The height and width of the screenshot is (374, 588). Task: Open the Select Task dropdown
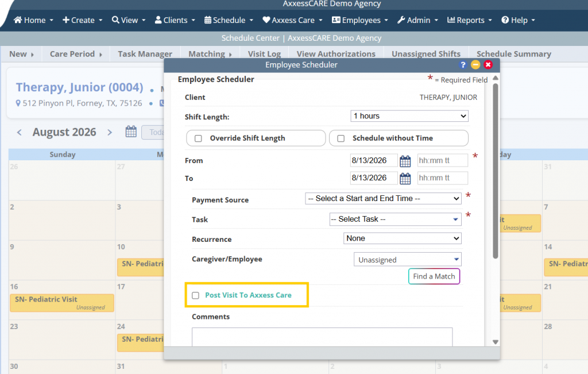pos(395,219)
